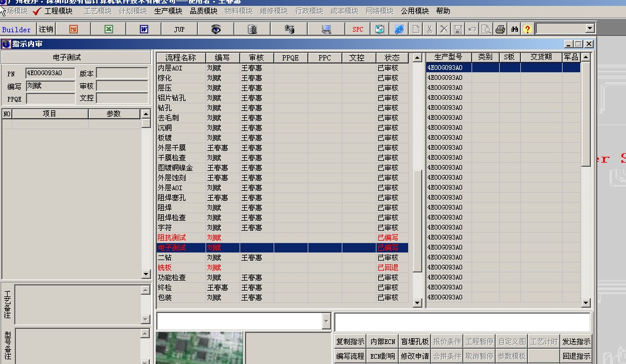626x364 pixels.
Task: Click the 流程名称 column header
Action: pos(181,58)
